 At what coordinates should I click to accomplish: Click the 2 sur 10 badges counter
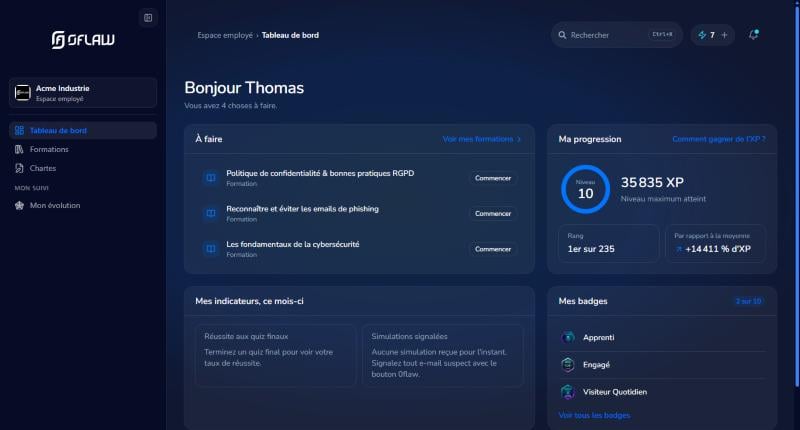point(748,301)
